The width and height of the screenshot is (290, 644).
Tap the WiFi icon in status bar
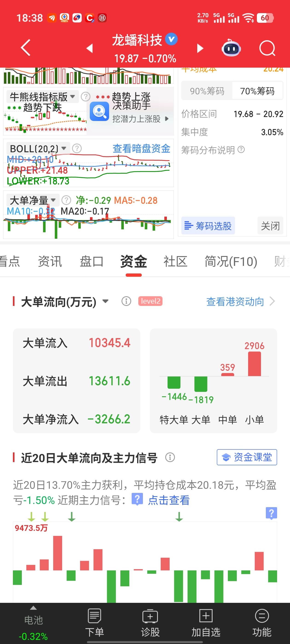[x=248, y=18]
